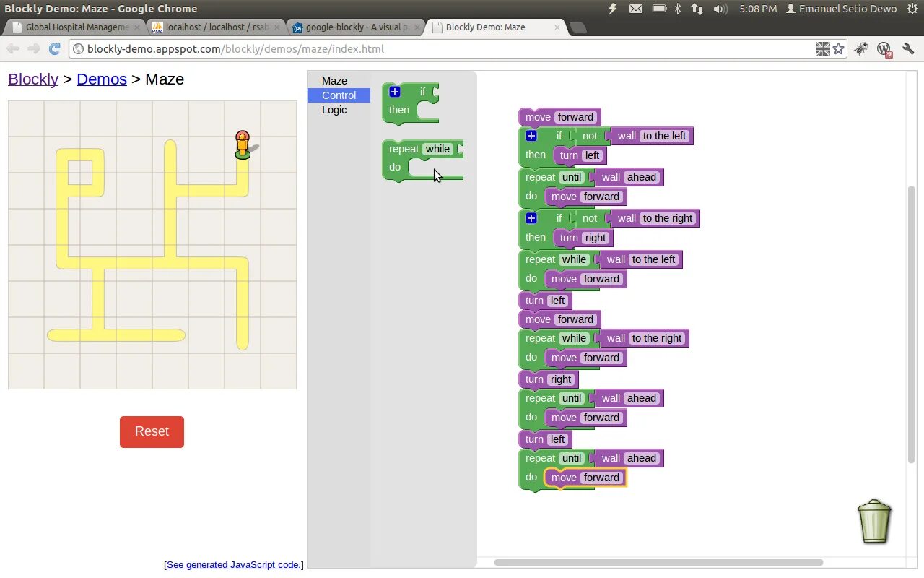Open 'to the left' dropdown in first if block
The image size is (924, 578).
tap(664, 136)
